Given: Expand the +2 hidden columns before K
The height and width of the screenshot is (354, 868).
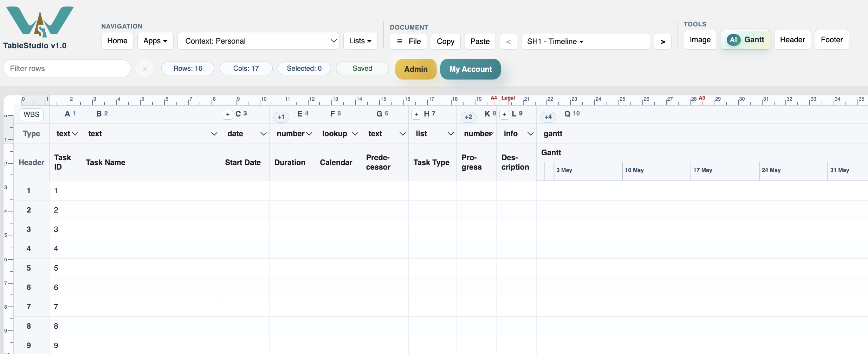Looking at the screenshot, I should pyautogui.click(x=468, y=117).
